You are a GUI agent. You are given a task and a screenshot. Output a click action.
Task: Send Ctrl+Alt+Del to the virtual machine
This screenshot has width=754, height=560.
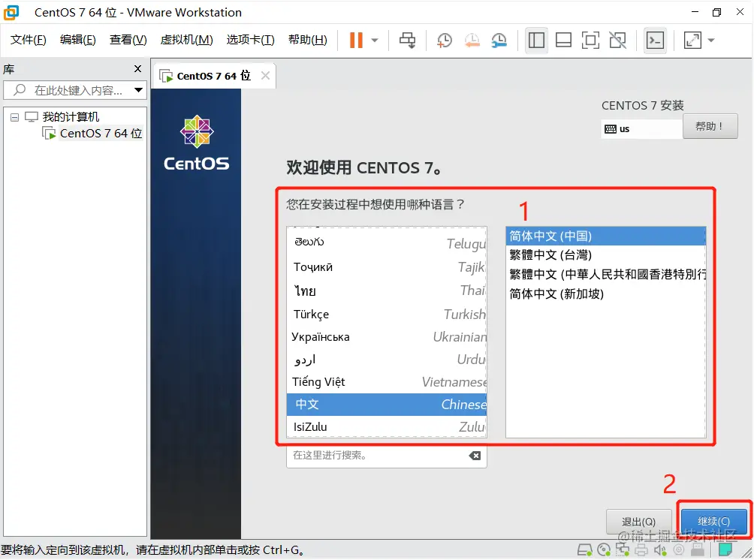(x=407, y=40)
